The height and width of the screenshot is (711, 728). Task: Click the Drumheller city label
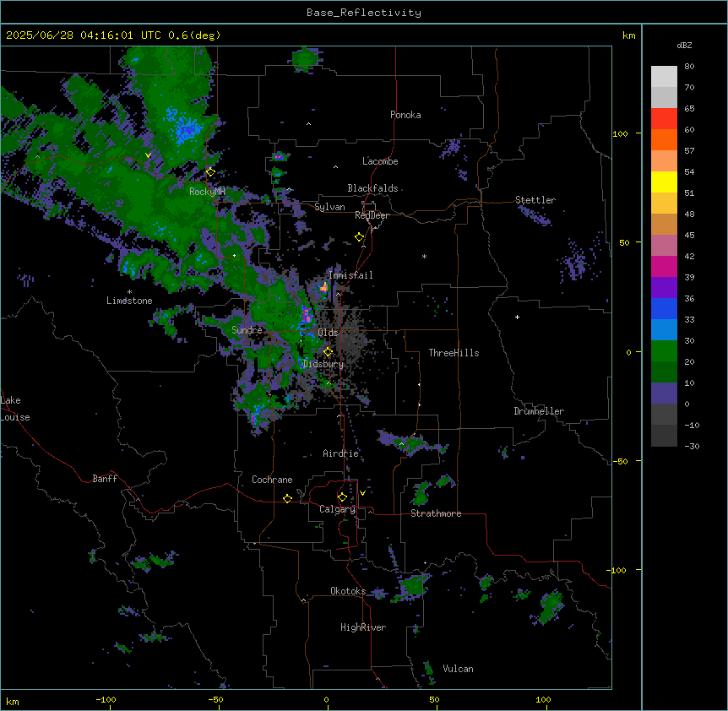(x=539, y=411)
